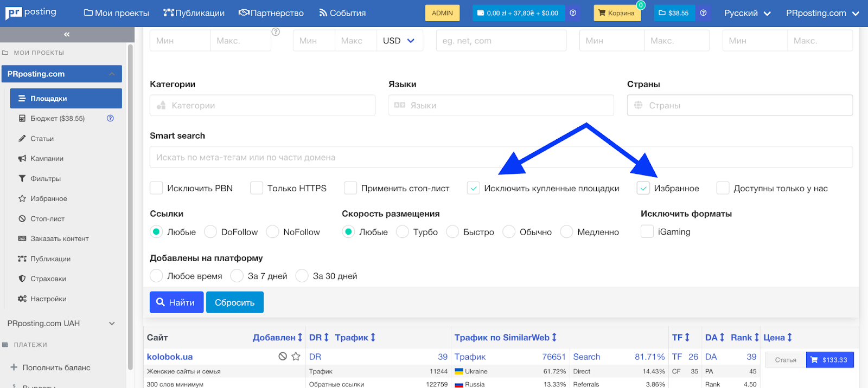Open Мои проекты menu
This screenshot has width=868, height=388.
[x=117, y=13]
